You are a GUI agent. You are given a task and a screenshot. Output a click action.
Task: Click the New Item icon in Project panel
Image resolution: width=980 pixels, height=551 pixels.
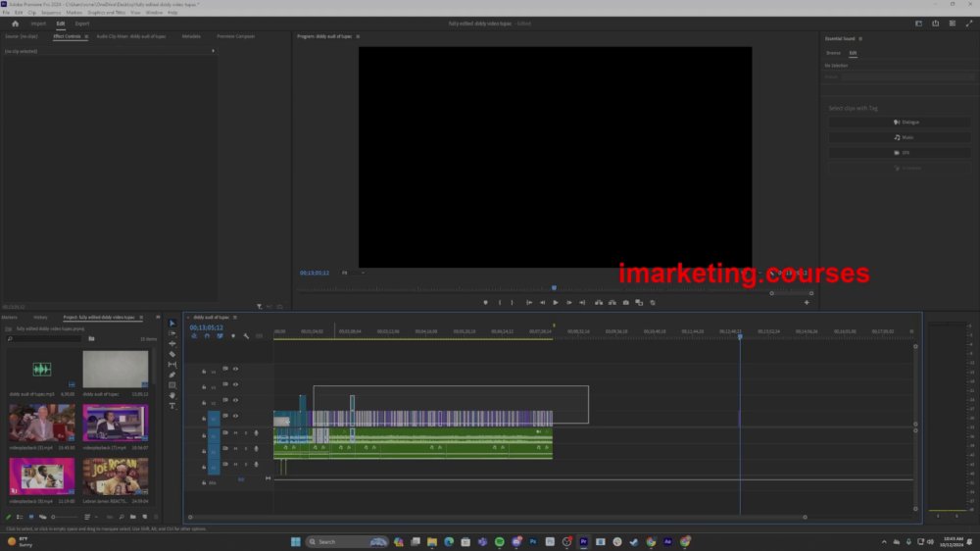click(x=145, y=517)
